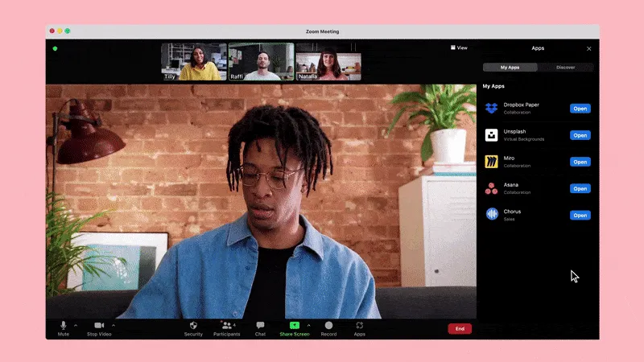Click the green encryption shield icon
The height and width of the screenshot is (362, 644).
55,48
